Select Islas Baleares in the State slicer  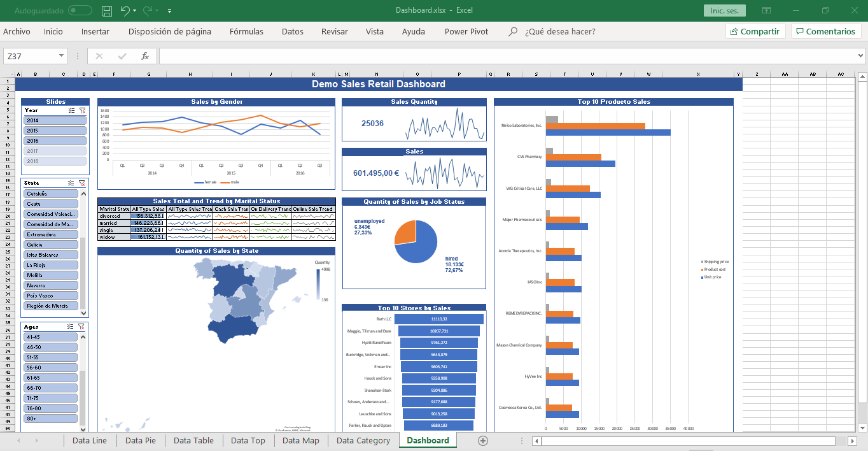[x=51, y=255]
